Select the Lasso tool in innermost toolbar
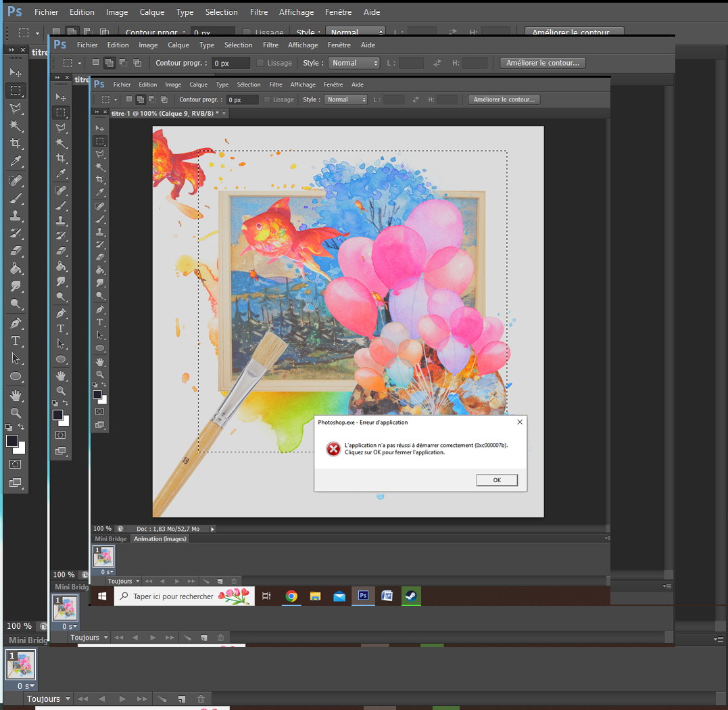This screenshot has height=710, width=728. tap(100, 154)
